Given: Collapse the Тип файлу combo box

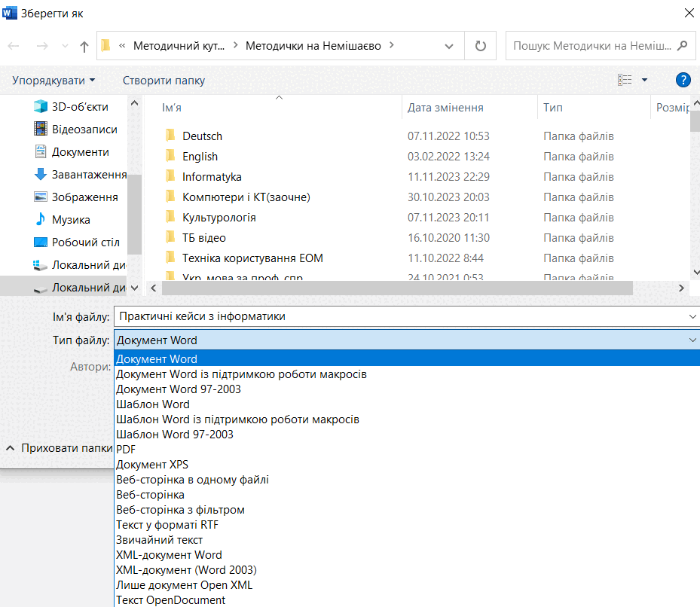Looking at the screenshot, I should pos(692,340).
